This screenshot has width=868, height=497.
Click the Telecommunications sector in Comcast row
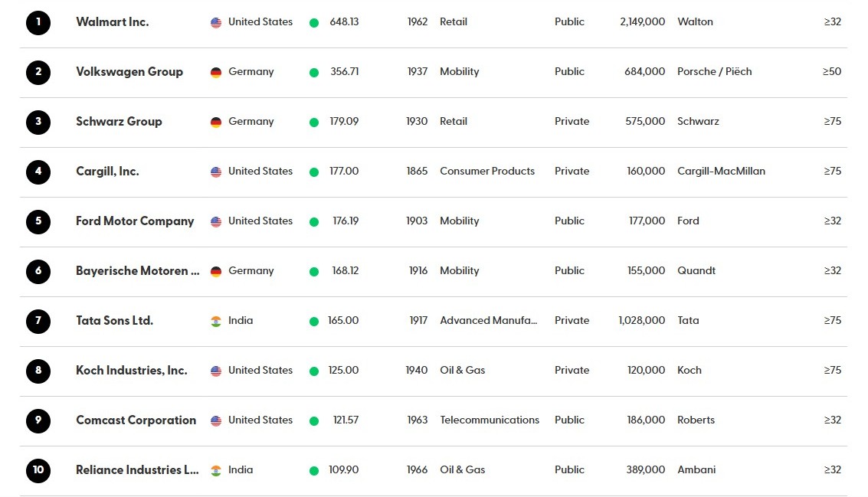pos(490,420)
